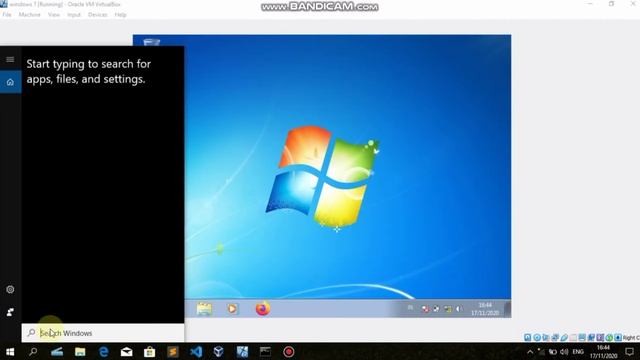Open the command prompt taskbar icon
Viewport: 640px width, 360px height.
[265, 351]
